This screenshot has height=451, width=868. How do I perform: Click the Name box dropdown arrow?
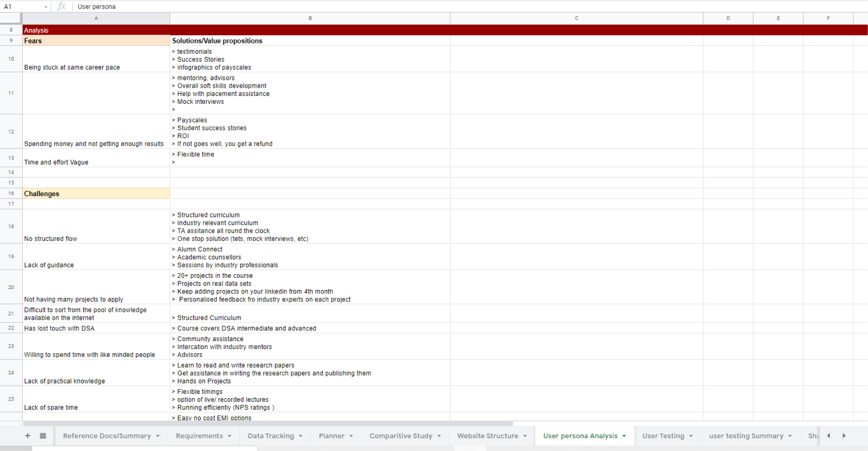(x=46, y=6)
